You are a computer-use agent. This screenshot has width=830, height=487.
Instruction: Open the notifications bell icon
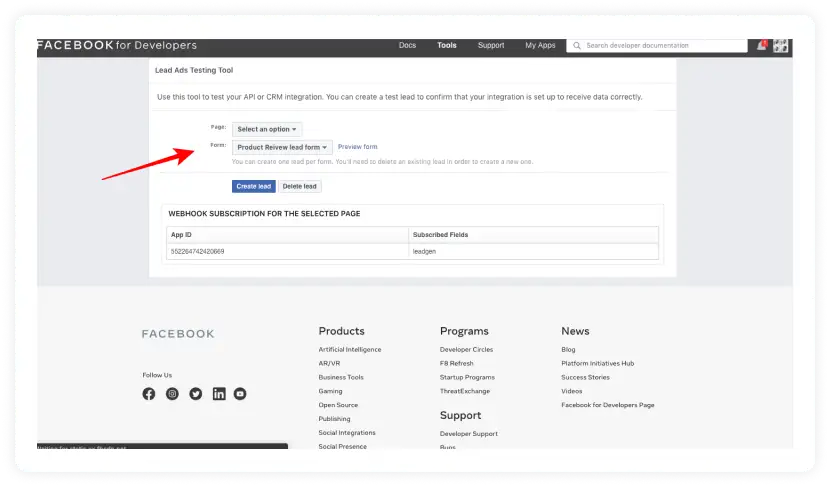pos(761,46)
